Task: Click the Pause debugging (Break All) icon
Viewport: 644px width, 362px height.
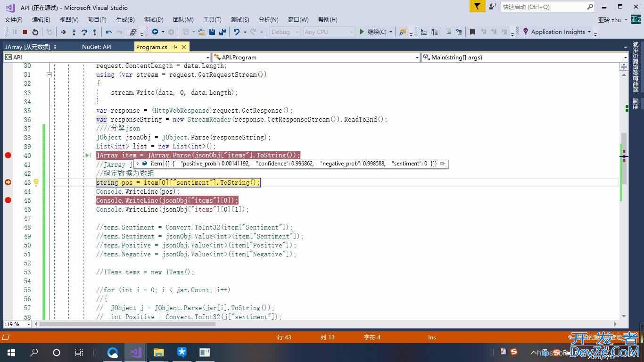Action: (x=15, y=32)
